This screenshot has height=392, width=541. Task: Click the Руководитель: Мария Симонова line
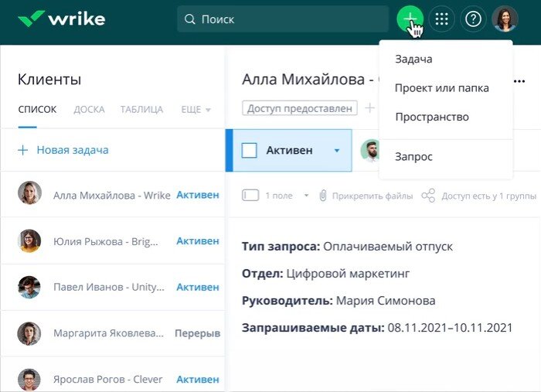coord(339,301)
